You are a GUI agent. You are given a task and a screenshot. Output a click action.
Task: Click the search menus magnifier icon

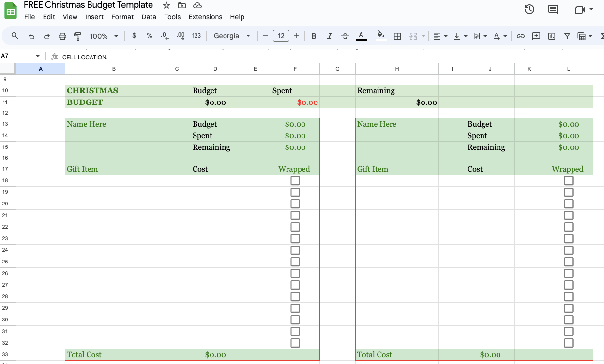pyautogui.click(x=15, y=36)
